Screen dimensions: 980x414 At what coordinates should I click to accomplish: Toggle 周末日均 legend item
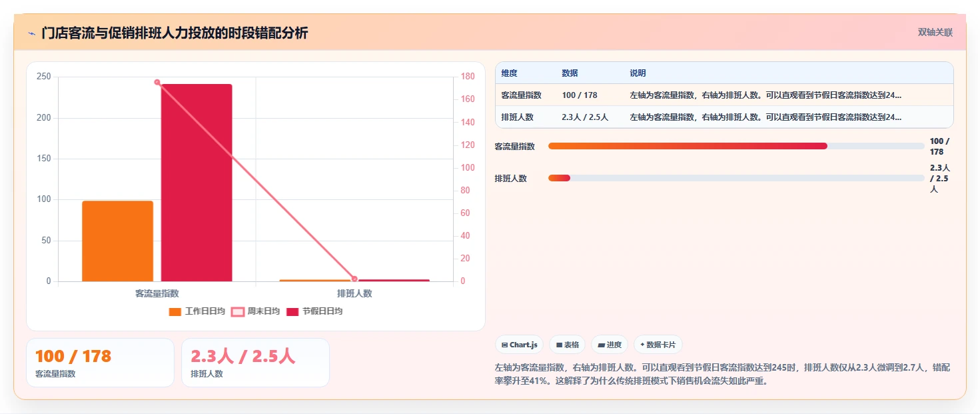(x=255, y=311)
